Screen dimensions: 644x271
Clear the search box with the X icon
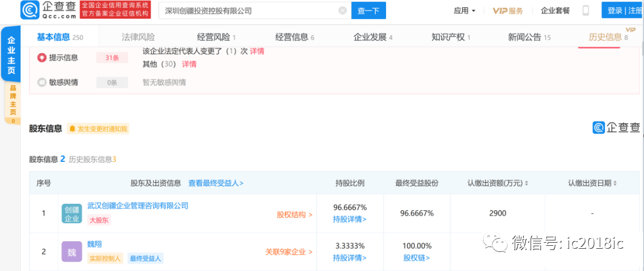tap(342, 11)
